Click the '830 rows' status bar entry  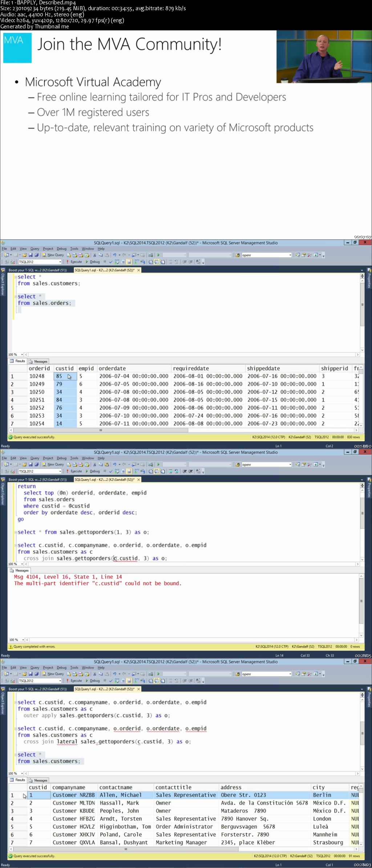353,437
